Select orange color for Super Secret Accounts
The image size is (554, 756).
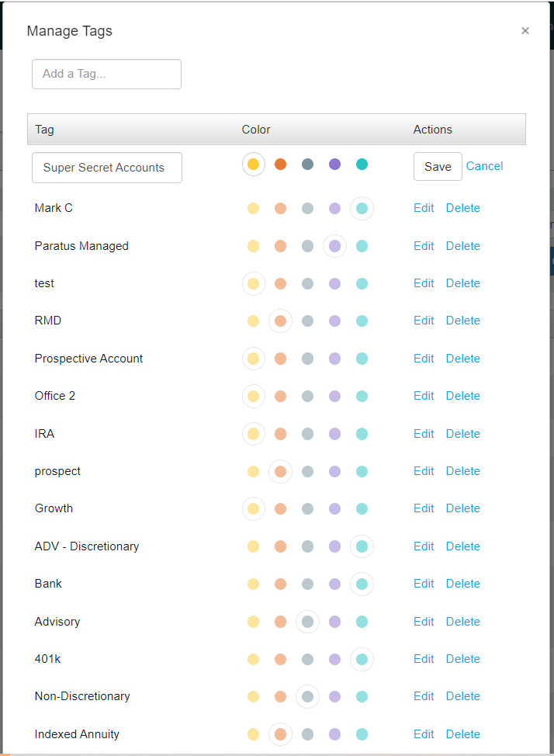pyautogui.click(x=281, y=165)
